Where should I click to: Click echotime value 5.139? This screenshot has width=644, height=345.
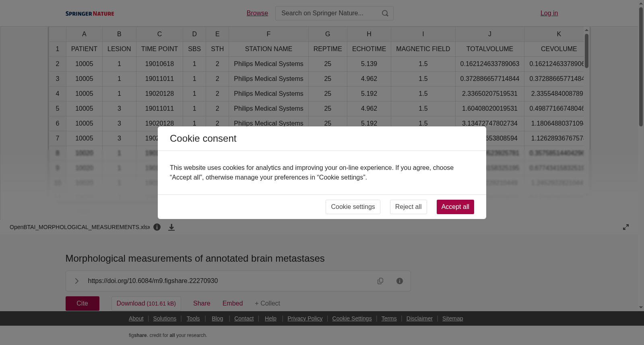[x=369, y=64]
